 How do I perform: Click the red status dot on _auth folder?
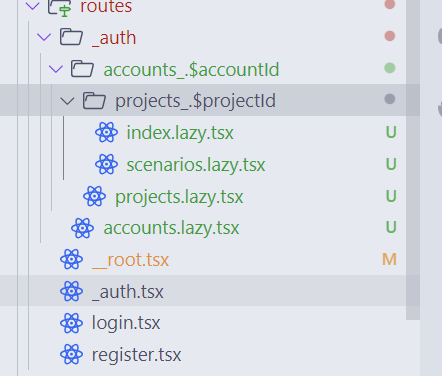[x=390, y=36]
